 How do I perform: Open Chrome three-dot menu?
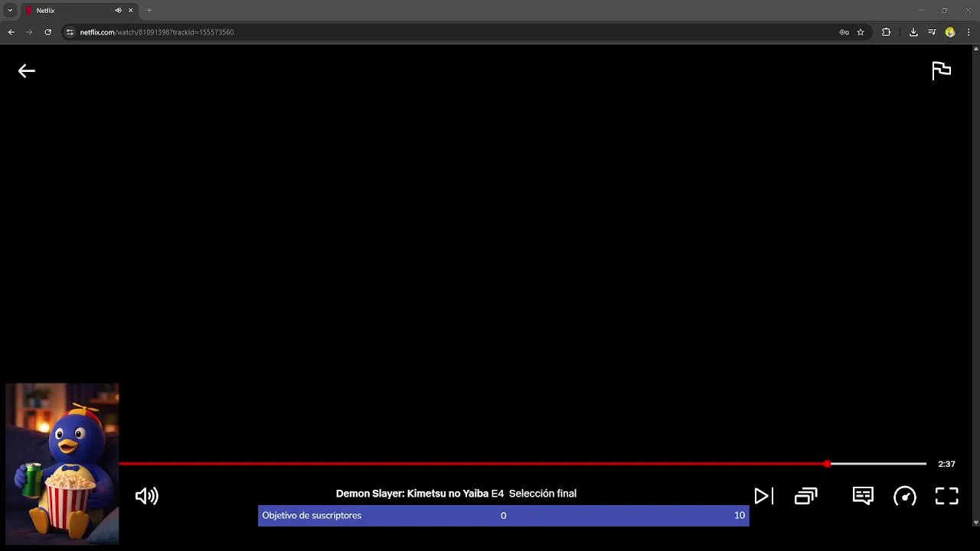coord(969,32)
